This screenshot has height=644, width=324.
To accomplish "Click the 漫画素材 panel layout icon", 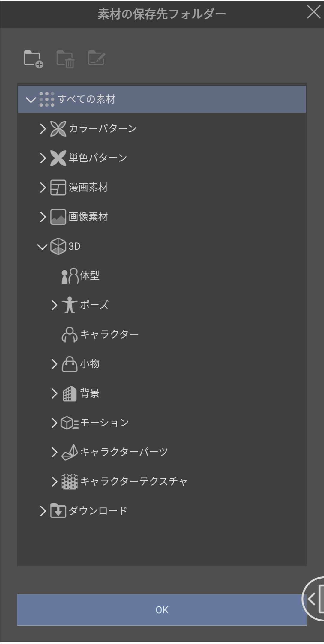I will pyautogui.click(x=58, y=188).
